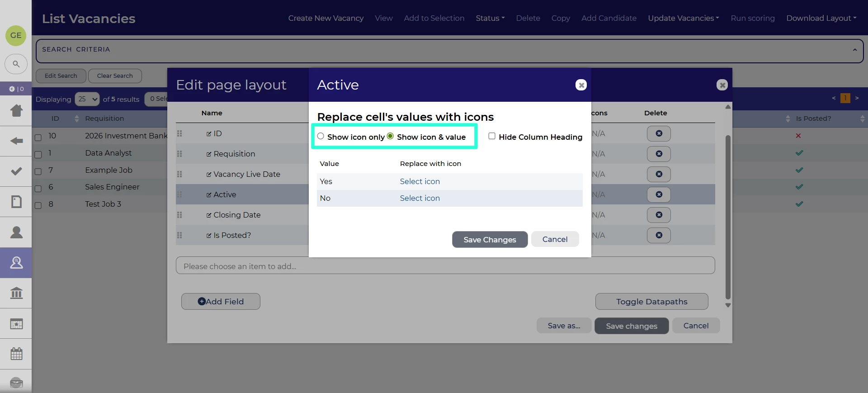Grab the drag handle for ID row
This screenshot has height=393, width=868.
[179, 133]
